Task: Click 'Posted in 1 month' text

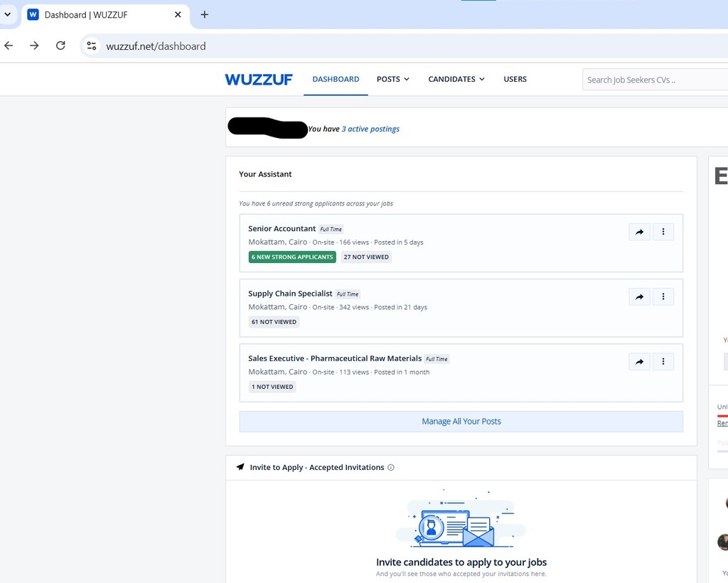Action: click(402, 373)
